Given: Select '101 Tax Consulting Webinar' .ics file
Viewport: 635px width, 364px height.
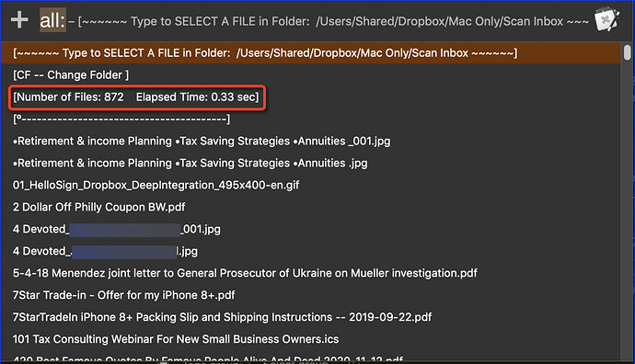Looking at the screenshot, I should [x=310, y=339].
